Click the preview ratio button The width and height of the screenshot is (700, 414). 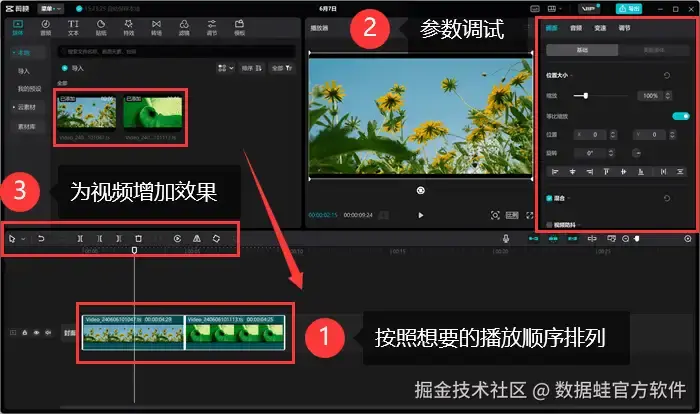[512, 215]
